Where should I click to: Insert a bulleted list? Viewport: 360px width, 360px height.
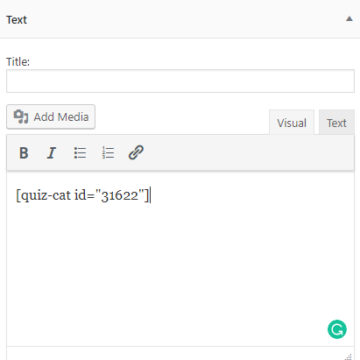point(80,153)
